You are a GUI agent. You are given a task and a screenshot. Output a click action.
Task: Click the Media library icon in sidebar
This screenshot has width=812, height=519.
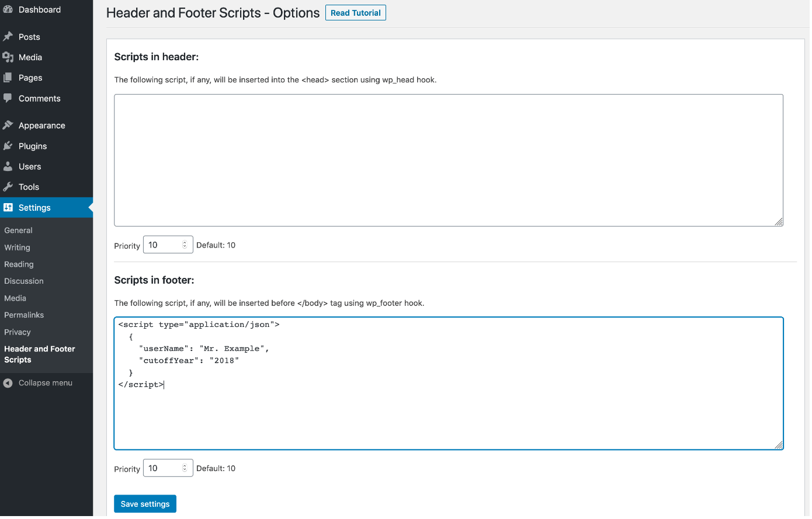[x=8, y=57]
